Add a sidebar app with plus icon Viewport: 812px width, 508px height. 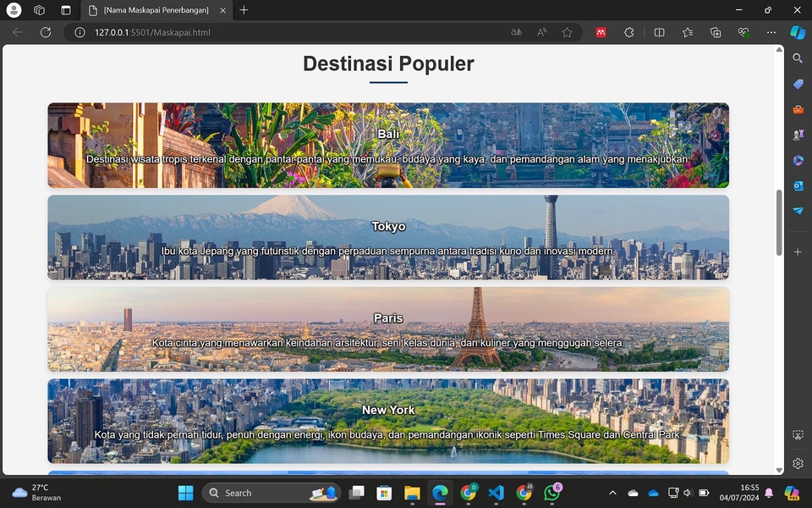[798, 252]
